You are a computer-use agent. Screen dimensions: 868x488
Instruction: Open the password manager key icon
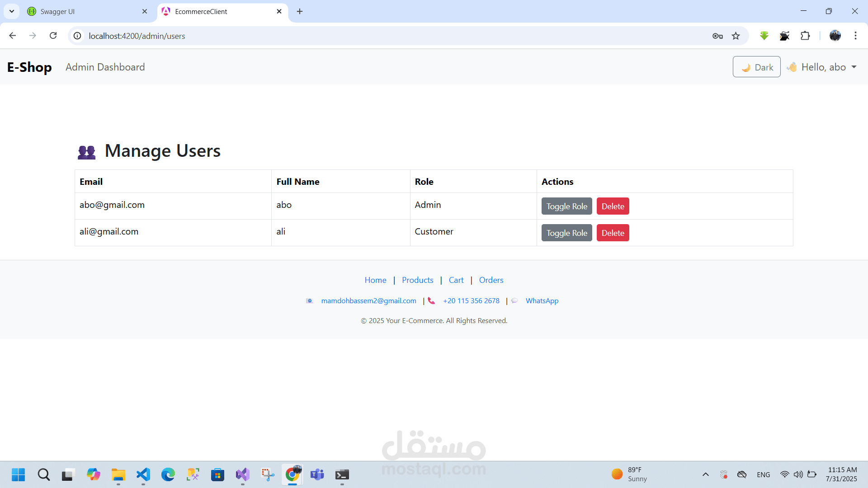click(717, 36)
